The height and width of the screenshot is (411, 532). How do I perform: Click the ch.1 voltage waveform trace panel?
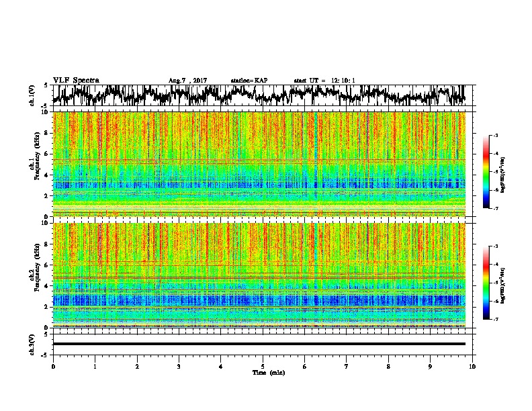[263, 95]
